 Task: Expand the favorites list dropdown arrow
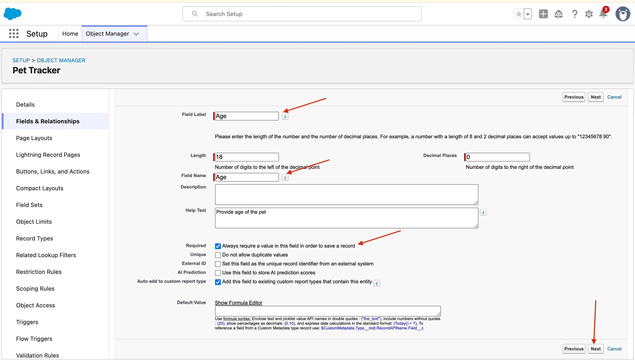[528, 14]
